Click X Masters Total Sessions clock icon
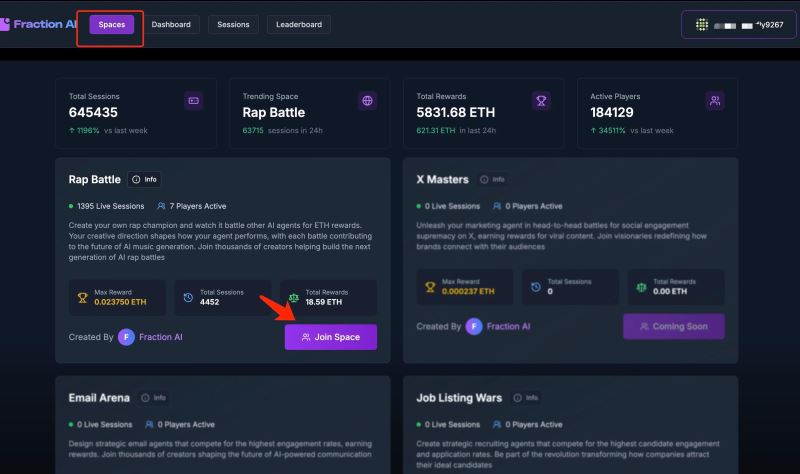 [536, 287]
